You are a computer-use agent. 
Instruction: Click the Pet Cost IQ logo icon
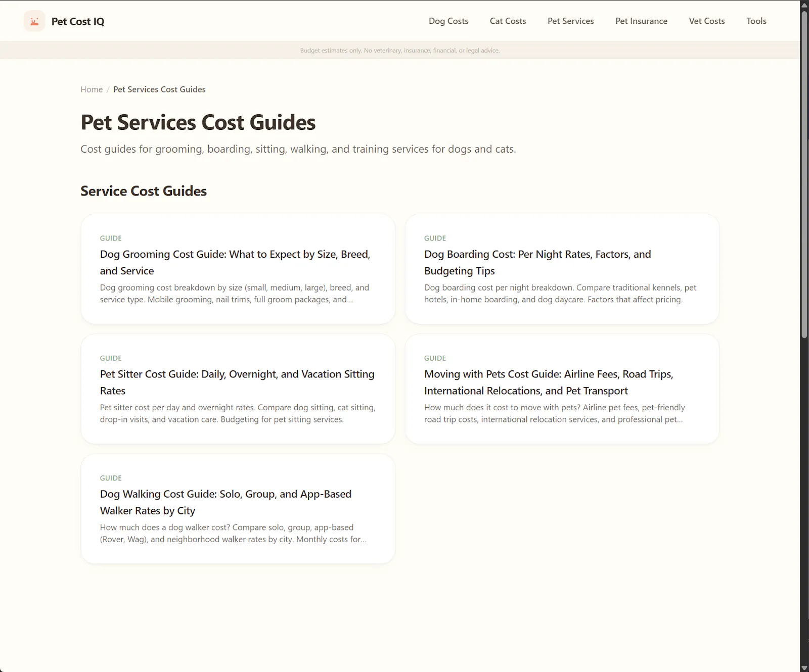click(34, 21)
